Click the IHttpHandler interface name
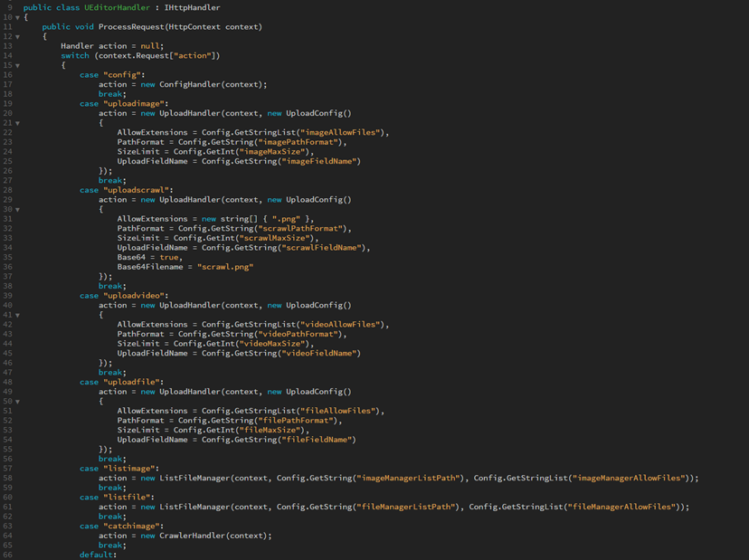 [192, 7]
